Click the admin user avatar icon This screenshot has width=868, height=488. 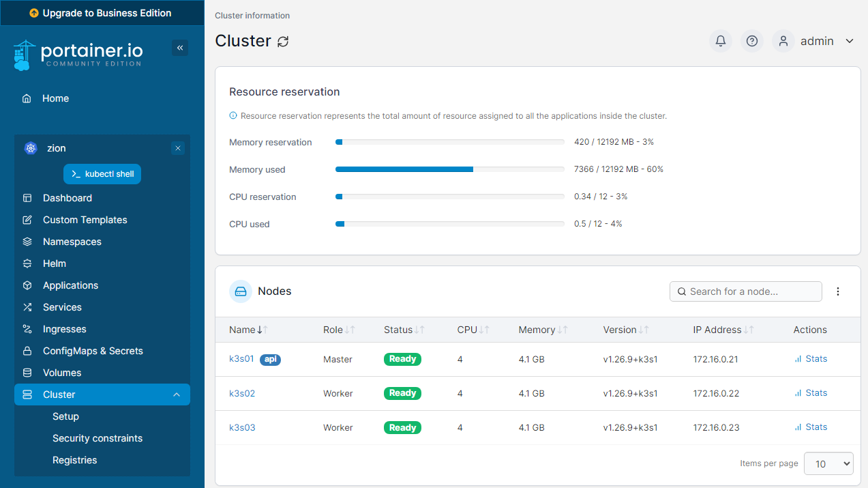(783, 41)
